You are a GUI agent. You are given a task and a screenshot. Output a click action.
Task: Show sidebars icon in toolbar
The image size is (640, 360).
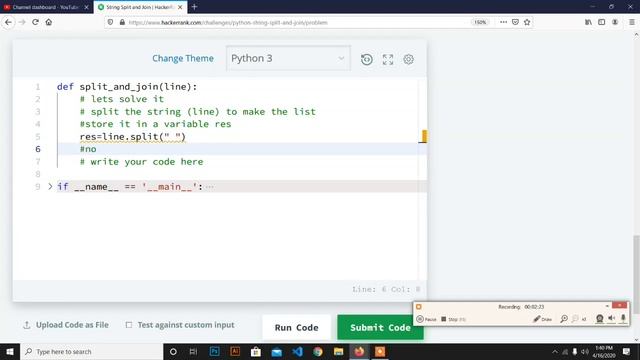pos(602,22)
